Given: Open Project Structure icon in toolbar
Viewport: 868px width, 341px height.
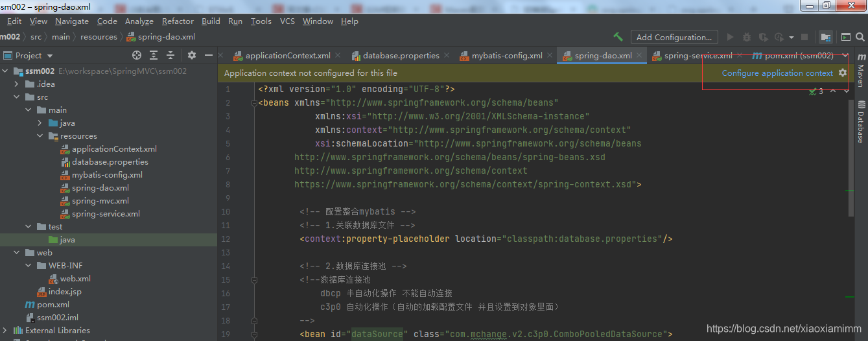Looking at the screenshot, I should tap(825, 38).
